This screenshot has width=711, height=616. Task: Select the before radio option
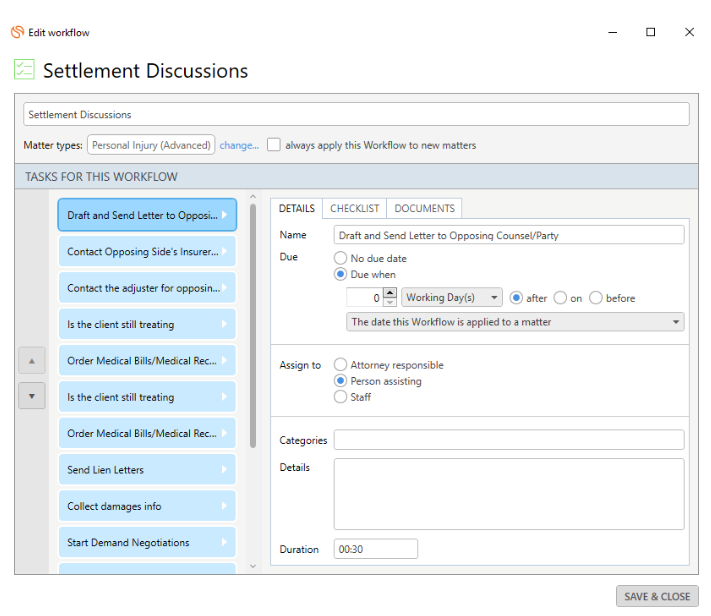[596, 298]
